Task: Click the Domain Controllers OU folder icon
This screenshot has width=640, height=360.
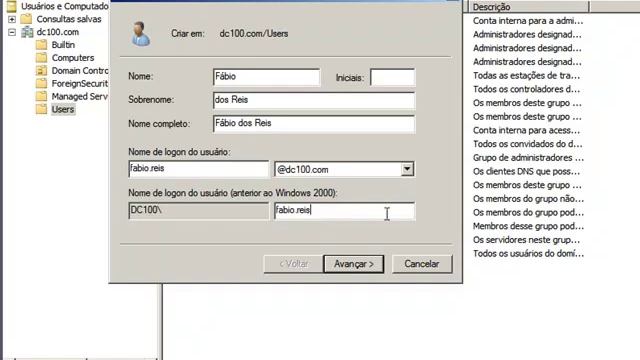Action: click(41, 71)
